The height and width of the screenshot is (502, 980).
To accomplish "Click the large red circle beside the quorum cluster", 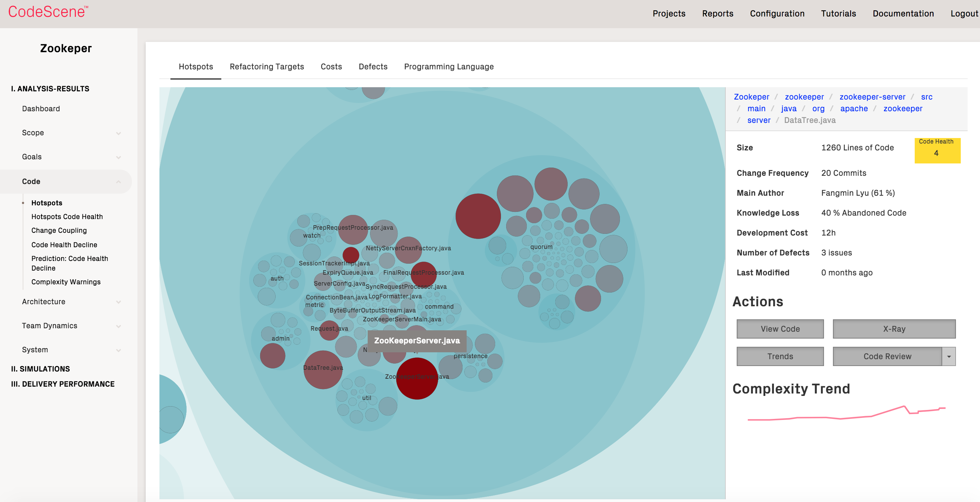I will click(478, 216).
